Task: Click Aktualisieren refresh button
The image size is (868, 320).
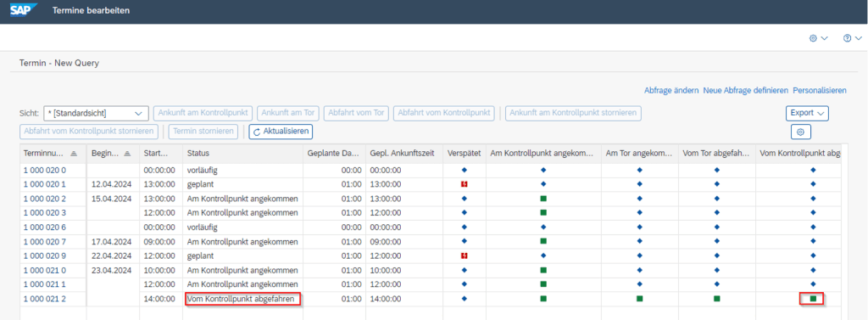Action: (x=281, y=132)
